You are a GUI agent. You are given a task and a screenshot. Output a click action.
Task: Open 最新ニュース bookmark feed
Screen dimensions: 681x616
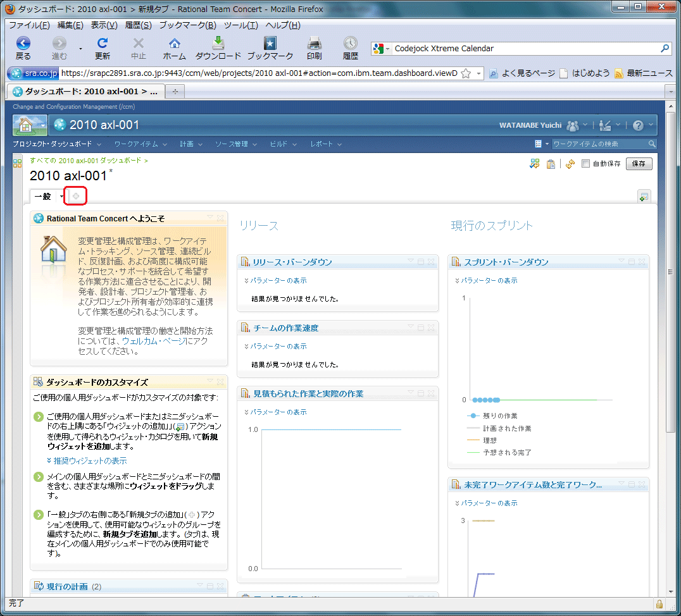644,73
